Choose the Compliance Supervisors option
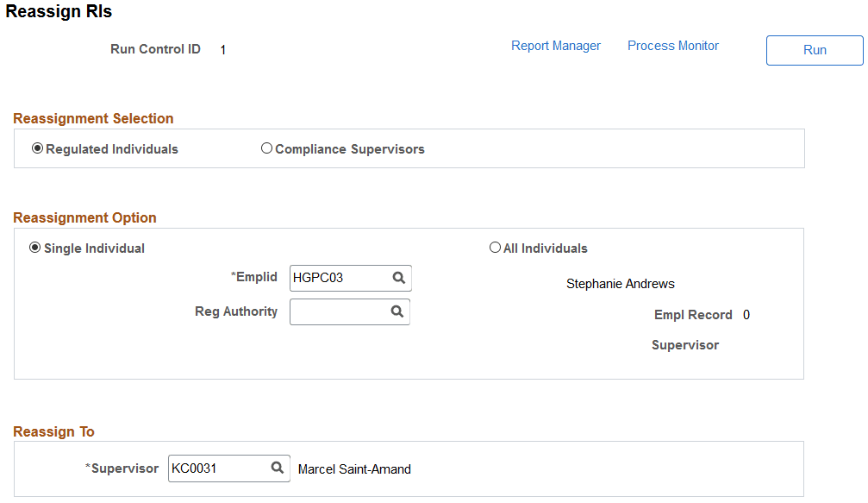The height and width of the screenshot is (503, 868). 266,148
